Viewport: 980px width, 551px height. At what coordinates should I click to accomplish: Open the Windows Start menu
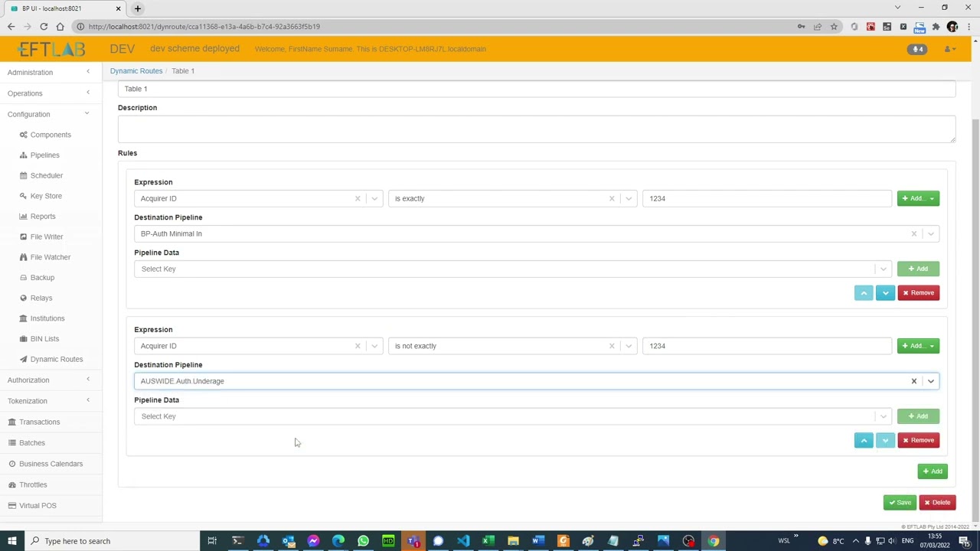[x=12, y=541]
